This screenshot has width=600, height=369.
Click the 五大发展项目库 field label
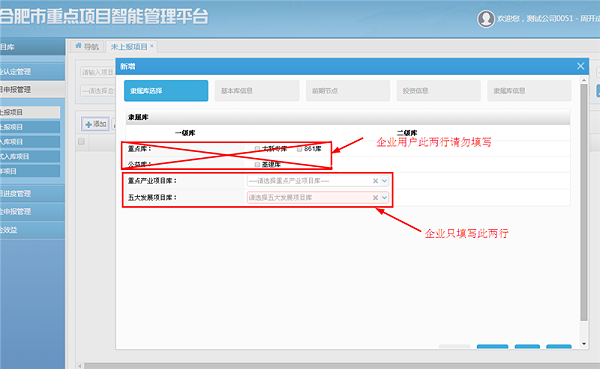point(152,198)
